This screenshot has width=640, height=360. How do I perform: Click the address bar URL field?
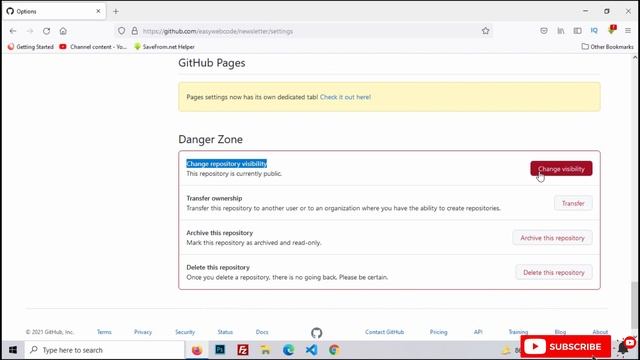(x=304, y=31)
